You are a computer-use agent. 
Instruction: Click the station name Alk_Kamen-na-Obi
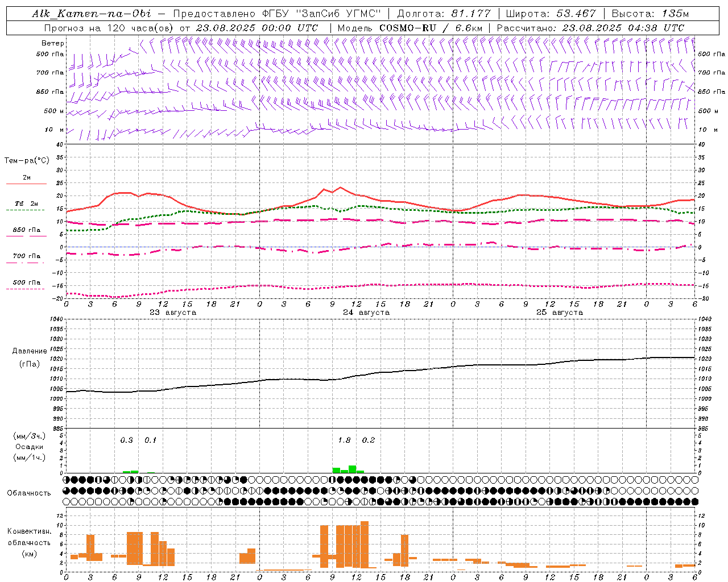pyautogui.click(x=92, y=14)
